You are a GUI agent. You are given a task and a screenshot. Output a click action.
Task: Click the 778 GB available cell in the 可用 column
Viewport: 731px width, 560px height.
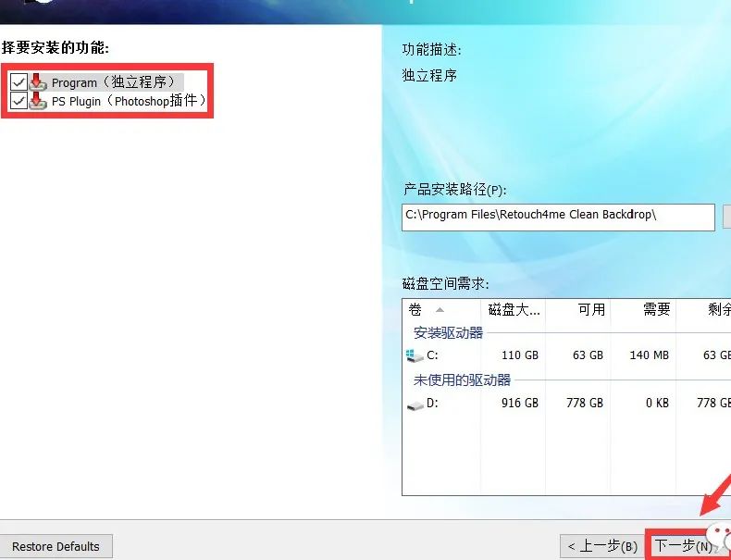[x=585, y=403]
